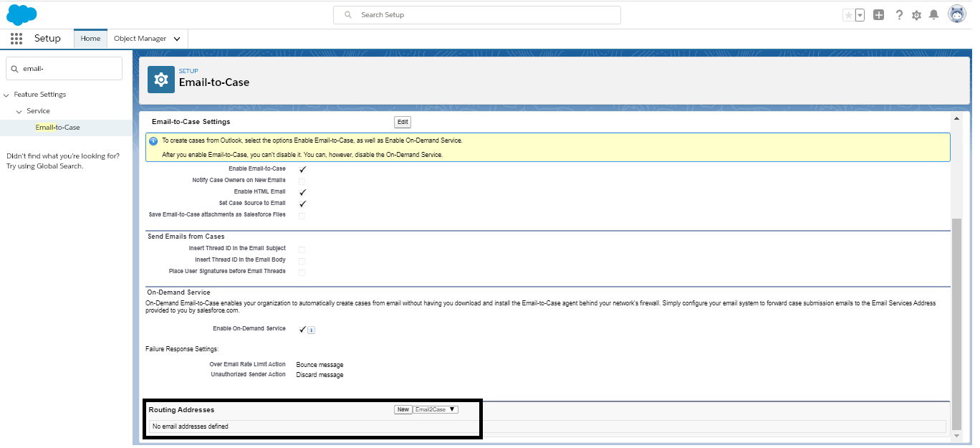Screen dimensions: 980x448
Task: Collapse the Feature Settings tree node
Action: [x=6, y=95]
